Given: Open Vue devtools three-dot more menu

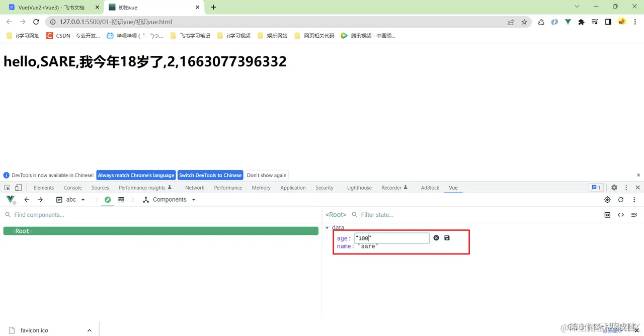Looking at the screenshot, I should pos(634,200).
